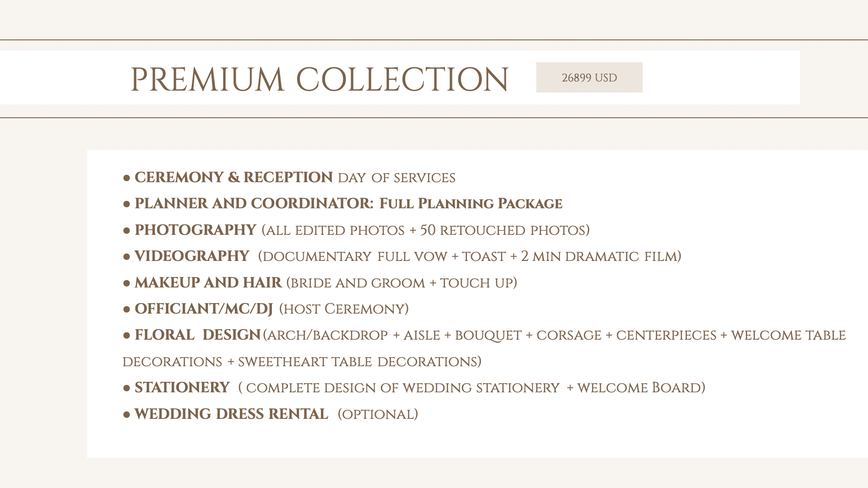Click the welcome Board text
The image size is (868, 488).
click(x=639, y=388)
